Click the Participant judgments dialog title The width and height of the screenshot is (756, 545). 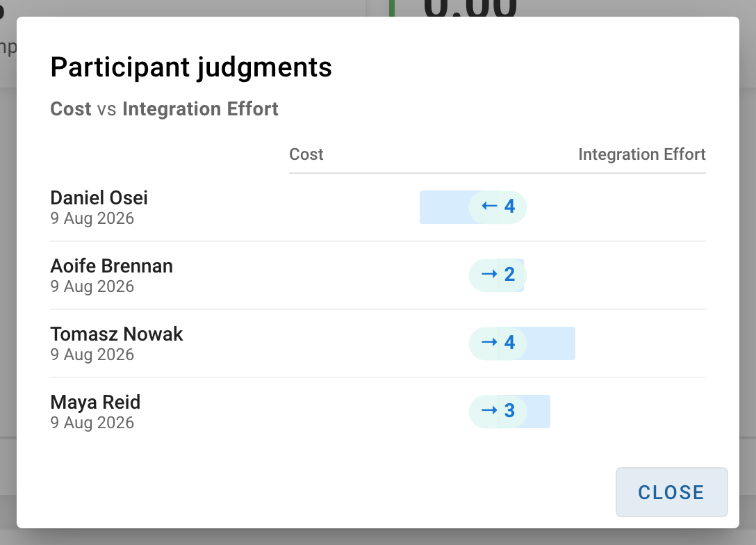(x=191, y=67)
